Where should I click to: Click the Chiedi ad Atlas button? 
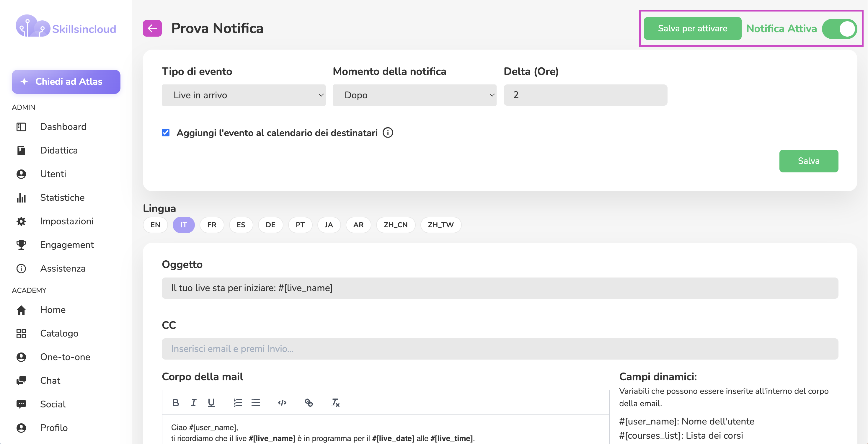click(x=66, y=82)
